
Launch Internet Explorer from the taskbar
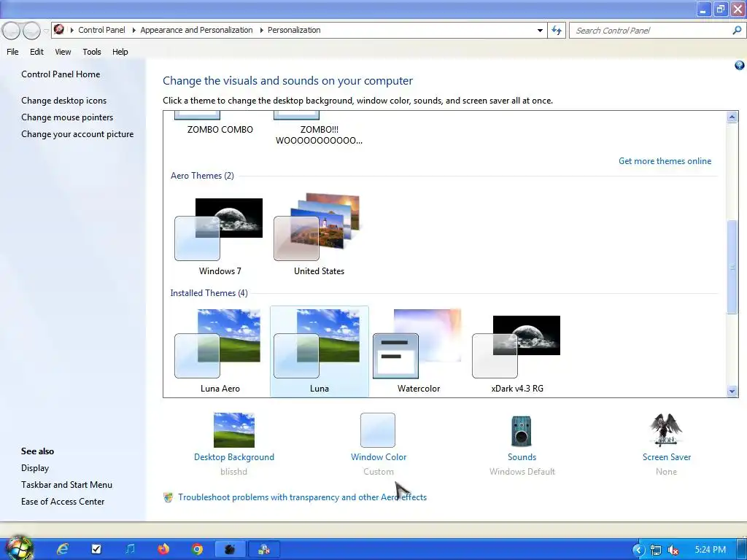63,549
